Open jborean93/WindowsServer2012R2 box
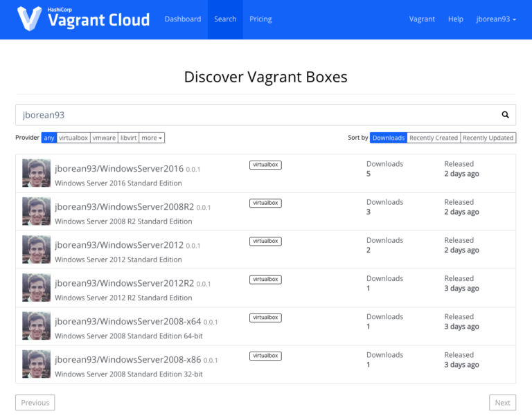 click(x=124, y=283)
